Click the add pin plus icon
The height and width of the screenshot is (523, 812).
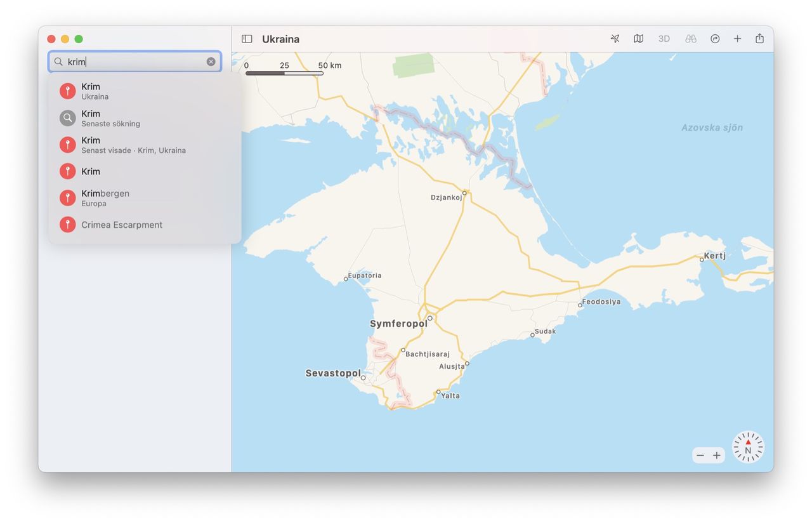coord(737,38)
